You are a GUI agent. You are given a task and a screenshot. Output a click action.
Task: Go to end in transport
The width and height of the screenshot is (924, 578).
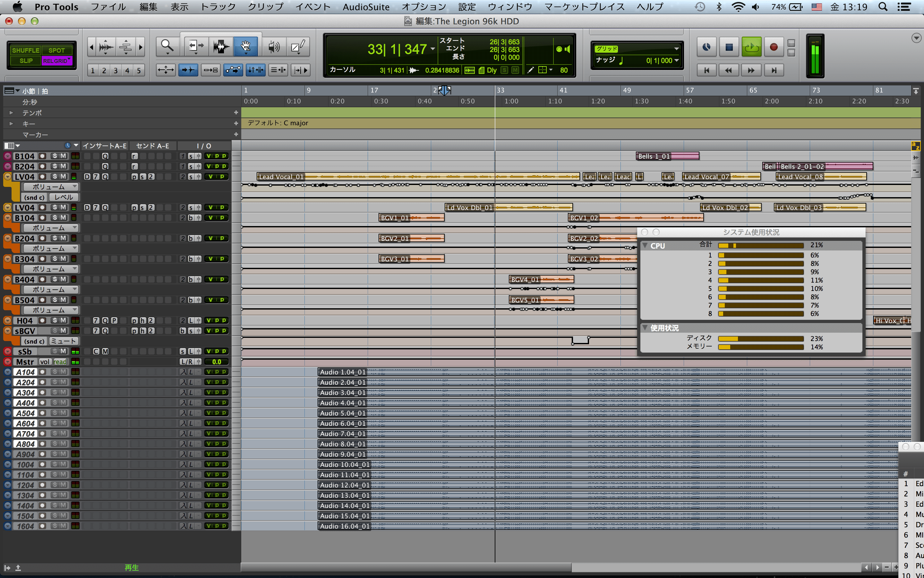pos(774,70)
